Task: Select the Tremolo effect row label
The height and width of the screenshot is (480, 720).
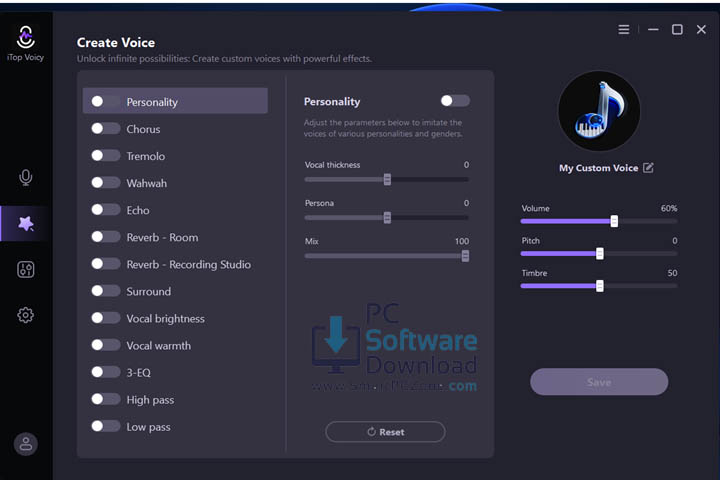Action: pos(146,156)
